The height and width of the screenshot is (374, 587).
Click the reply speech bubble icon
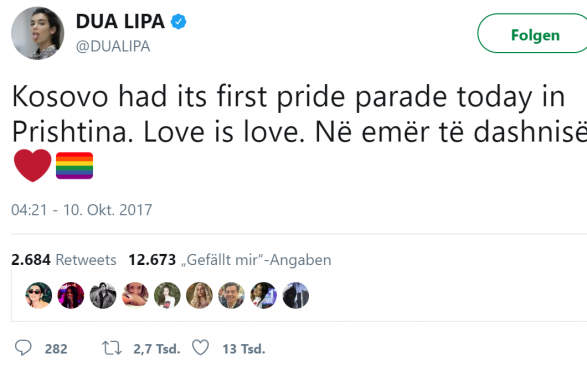coord(23,348)
